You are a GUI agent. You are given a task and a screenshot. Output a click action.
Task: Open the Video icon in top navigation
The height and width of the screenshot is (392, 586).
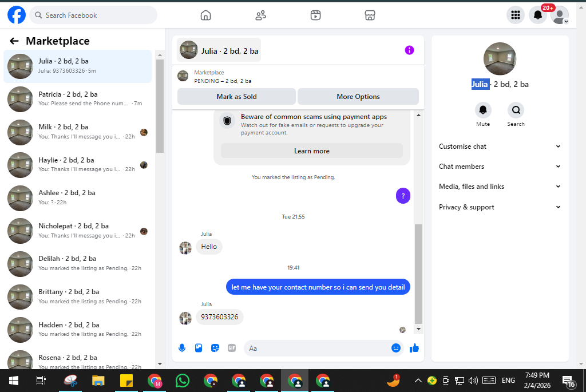tap(315, 15)
